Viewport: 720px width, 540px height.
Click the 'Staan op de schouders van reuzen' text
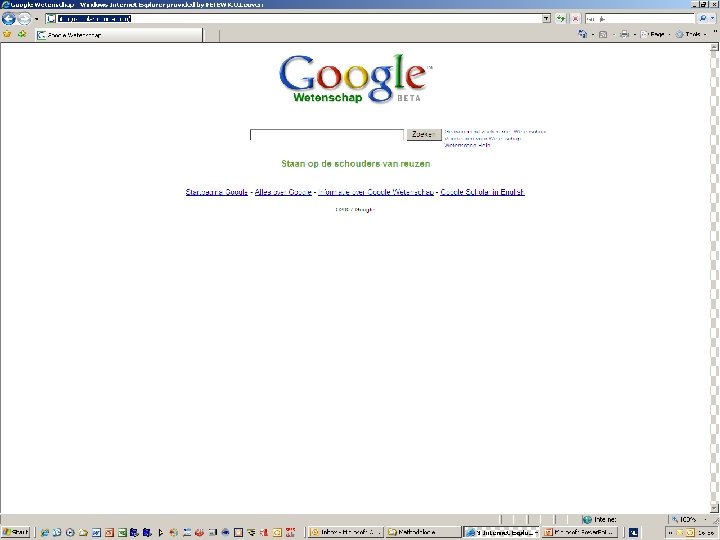tap(356, 164)
